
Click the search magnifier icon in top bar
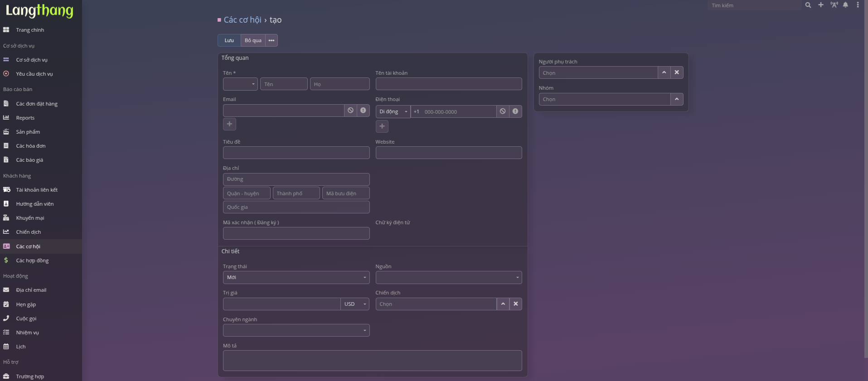[x=808, y=5]
